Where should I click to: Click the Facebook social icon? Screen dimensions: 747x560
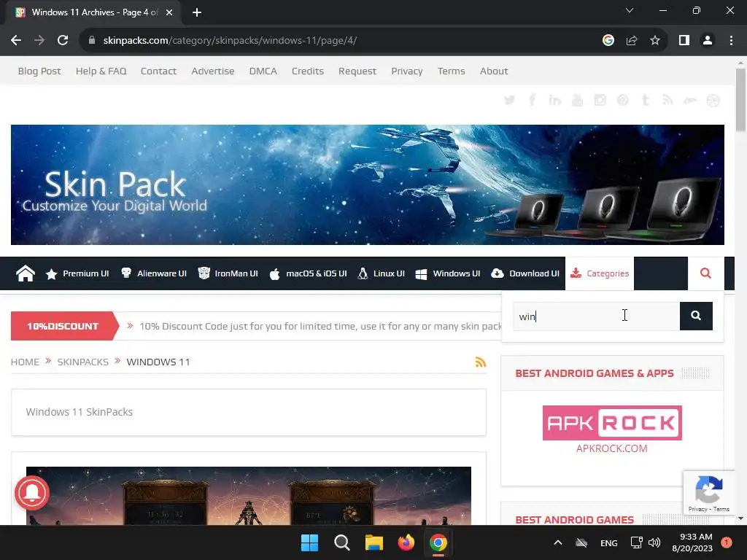tap(532, 100)
